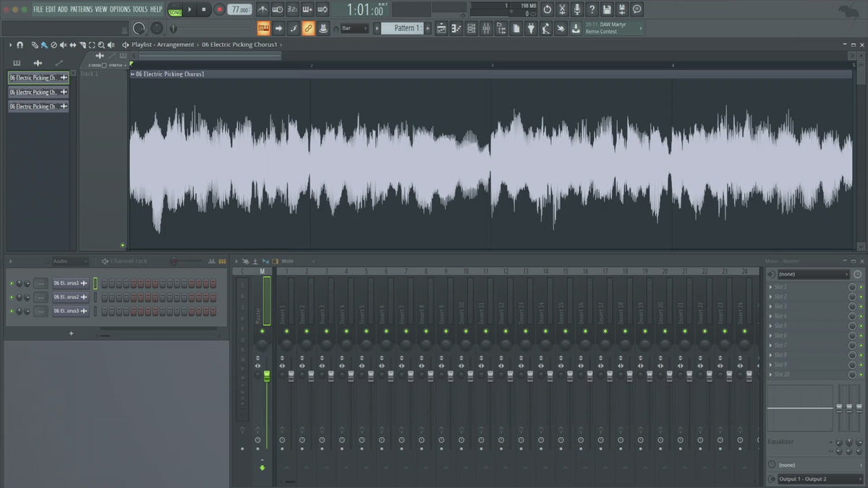The width and height of the screenshot is (868, 488).
Task: Select the magnet snap icon in playlist
Action: click(20, 45)
